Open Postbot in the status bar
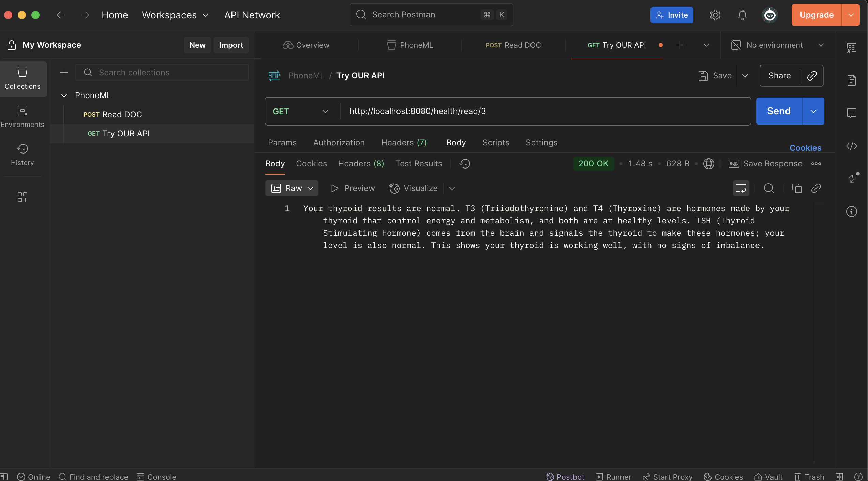The width and height of the screenshot is (868, 481). pos(565,477)
